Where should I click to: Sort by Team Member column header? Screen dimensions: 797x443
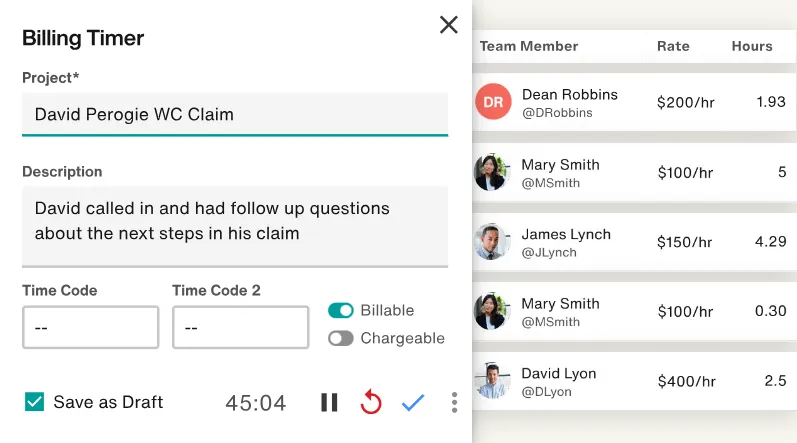[x=529, y=46]
